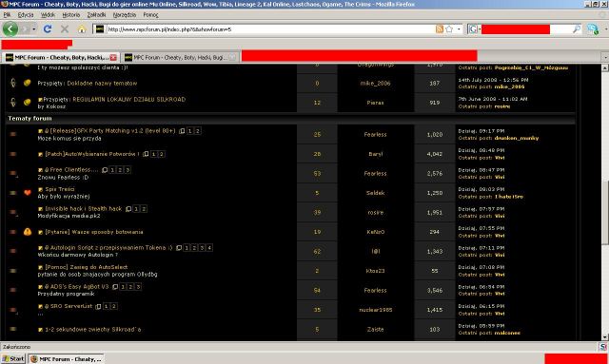Viewport: 609px width, 364px height.
Task: Select MPC Forum Firefox taskbar button
Action: [67, 359]
